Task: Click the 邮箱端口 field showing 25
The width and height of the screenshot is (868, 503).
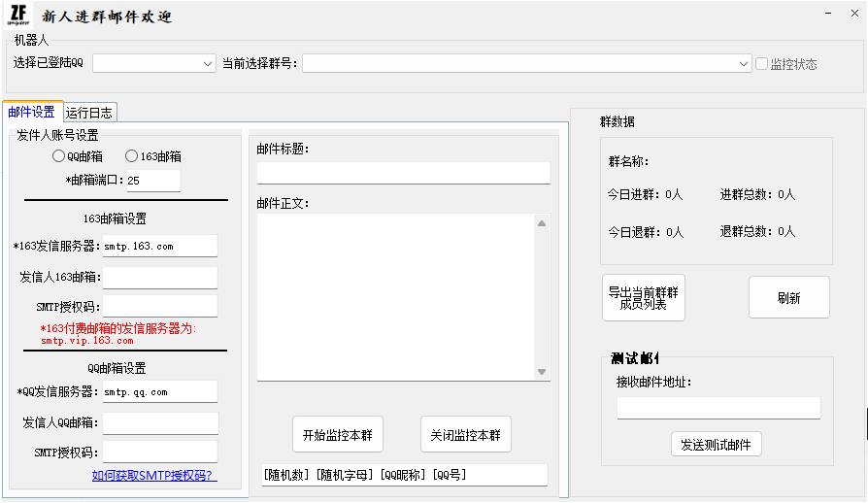Action: point(152,181)
